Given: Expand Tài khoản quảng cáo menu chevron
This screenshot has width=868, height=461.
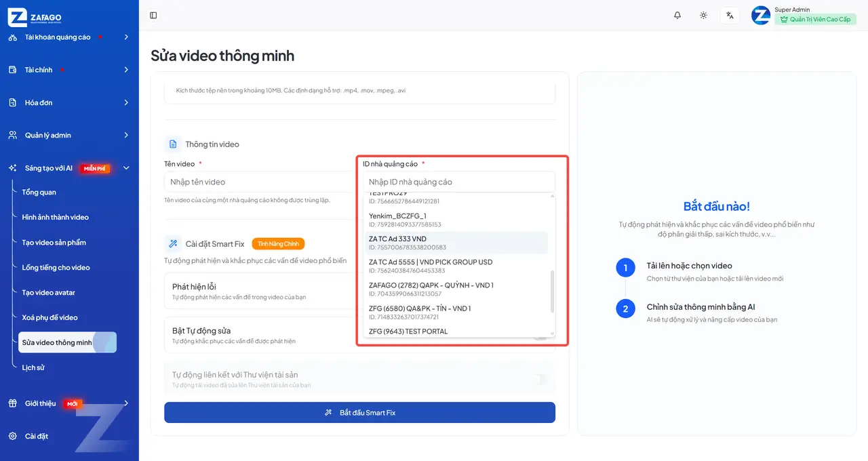Looking at the screenshot, I should click(126, 37).
